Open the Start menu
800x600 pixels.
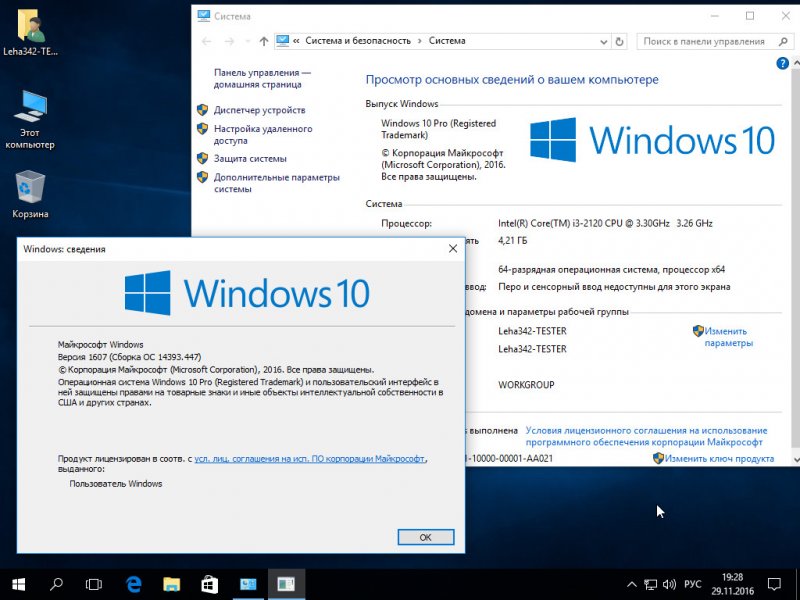19,584
